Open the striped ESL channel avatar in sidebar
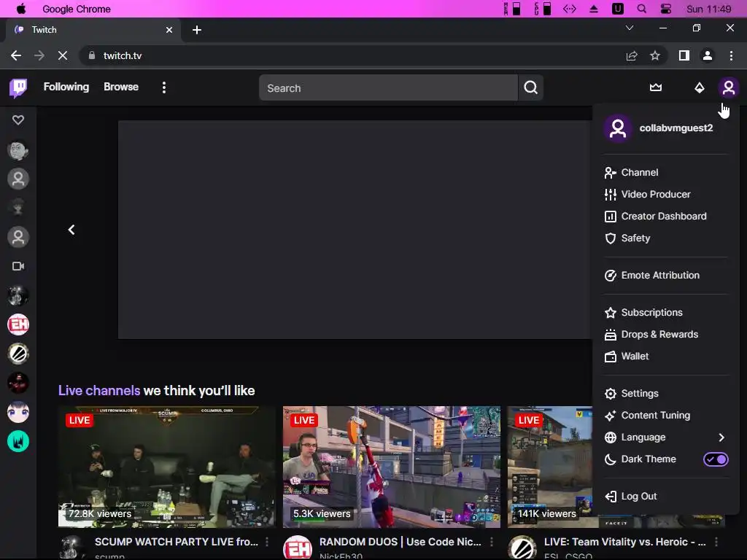747x560 pixels. (18, 354)
